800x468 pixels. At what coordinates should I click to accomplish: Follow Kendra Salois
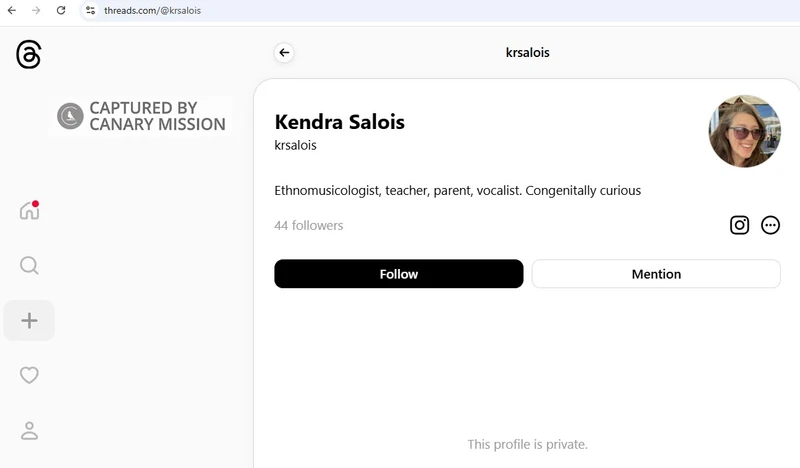coord(398,274)
